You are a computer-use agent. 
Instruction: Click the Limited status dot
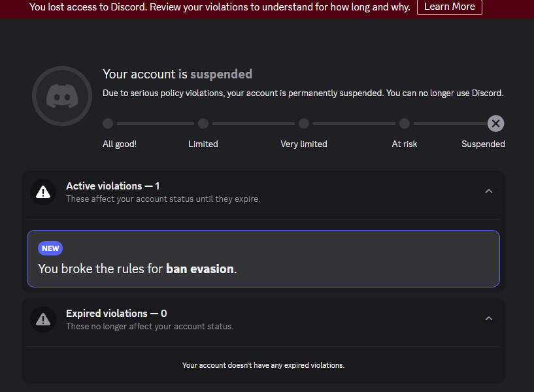pyautogui.click(x=203, y=123)
